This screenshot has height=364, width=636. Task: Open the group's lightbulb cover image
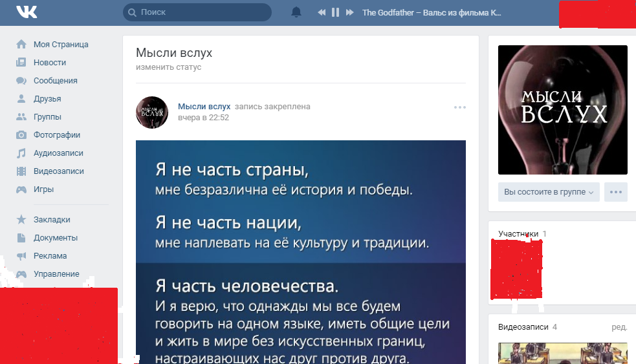point(563,110)
